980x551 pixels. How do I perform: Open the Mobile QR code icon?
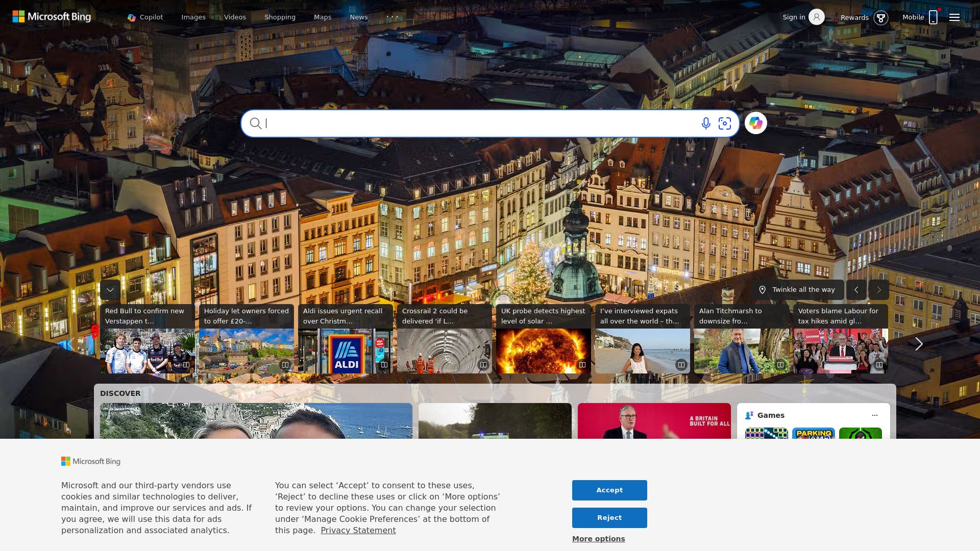coord(934,17)
